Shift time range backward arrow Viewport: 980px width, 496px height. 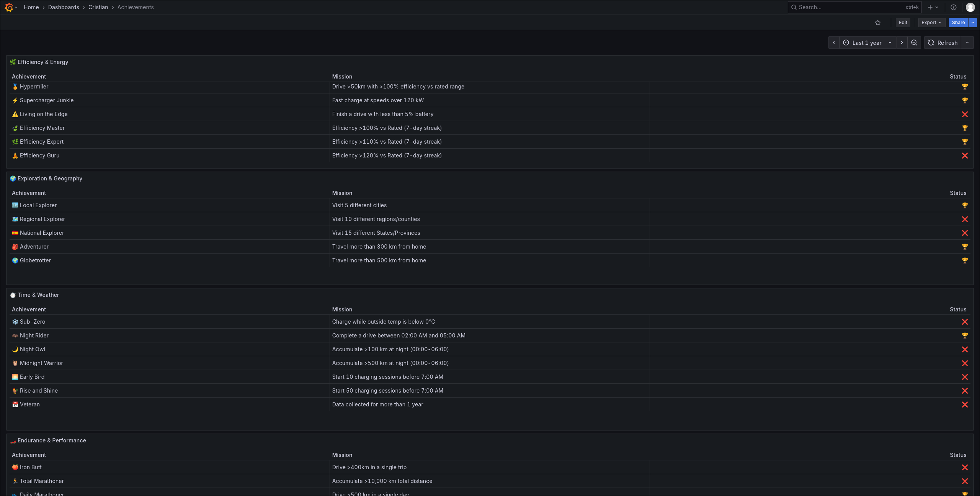834,43
